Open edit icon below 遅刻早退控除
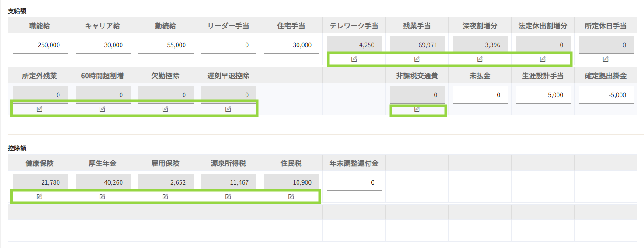The height and width of the screenshot is (248, 644). coord(228,109)
